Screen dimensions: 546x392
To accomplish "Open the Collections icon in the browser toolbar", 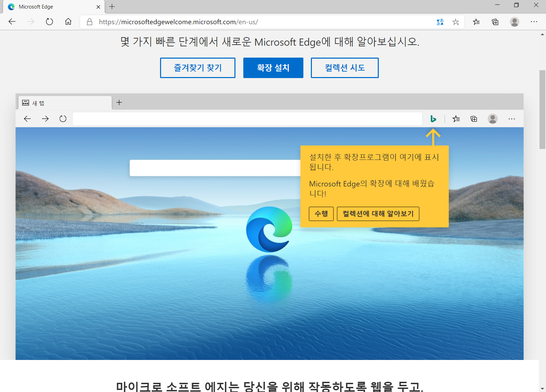I will tap(495, 22).
